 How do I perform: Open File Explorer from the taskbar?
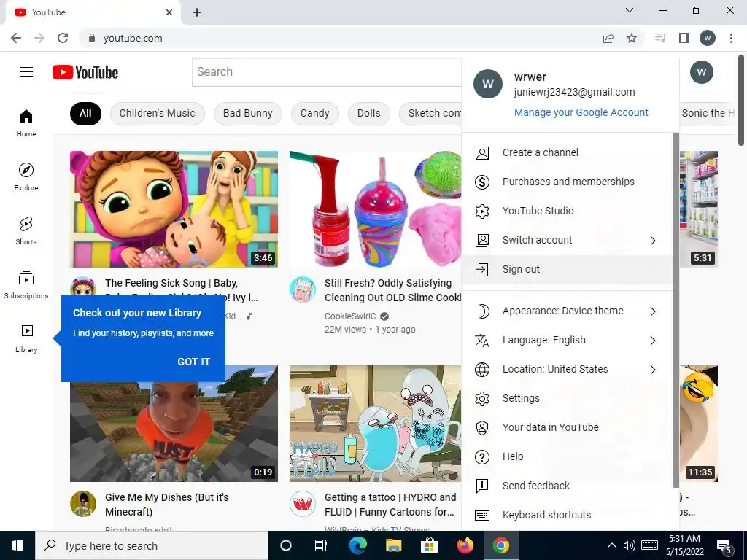(x=393, y=545)
